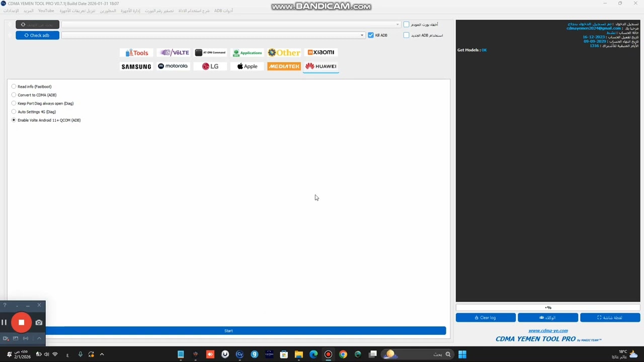Open Windows Start menu
644x362 pixels.
tap(462, 354)
